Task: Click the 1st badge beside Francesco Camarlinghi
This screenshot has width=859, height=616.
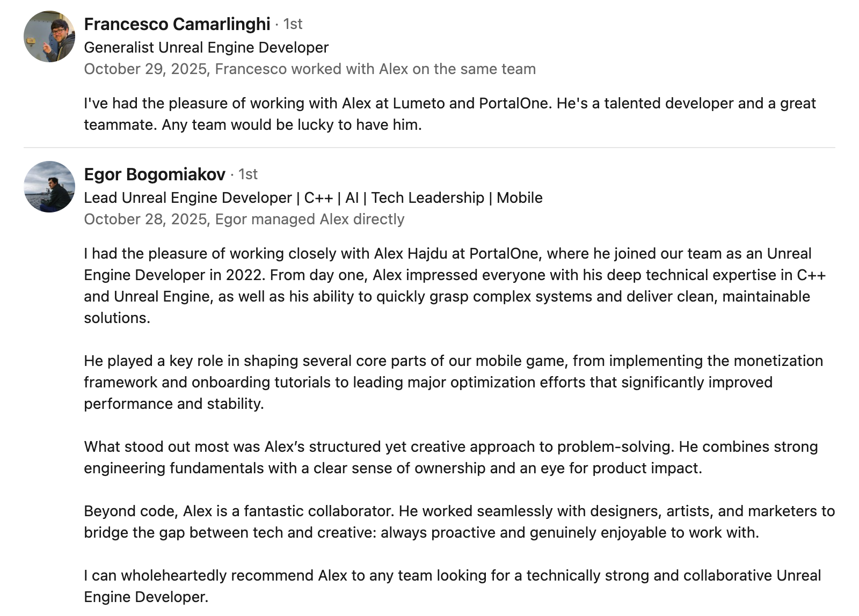Action: 293,24
